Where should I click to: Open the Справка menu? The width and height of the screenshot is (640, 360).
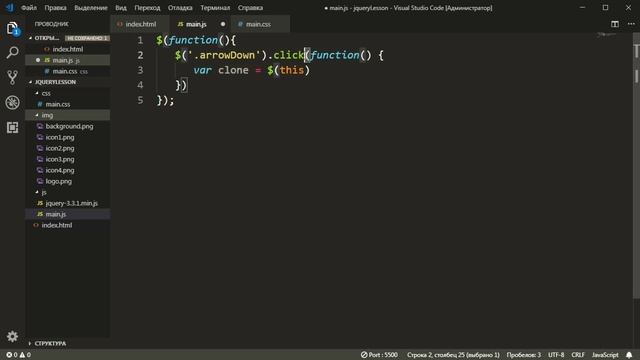point(250,8)
